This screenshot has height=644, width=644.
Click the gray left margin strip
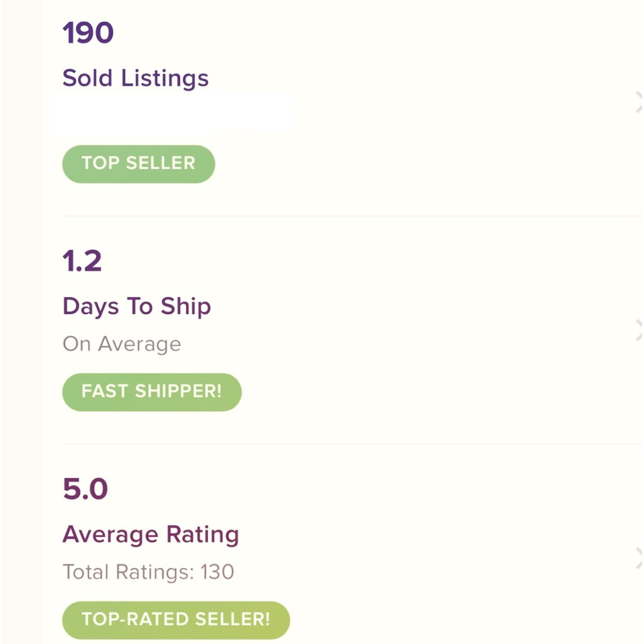[x=21, y=322]
